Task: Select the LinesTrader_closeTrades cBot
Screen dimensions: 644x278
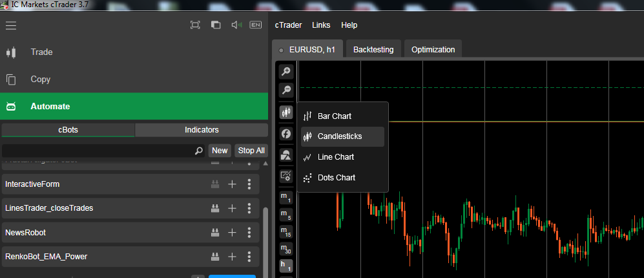Action: (x=130, y=208)
